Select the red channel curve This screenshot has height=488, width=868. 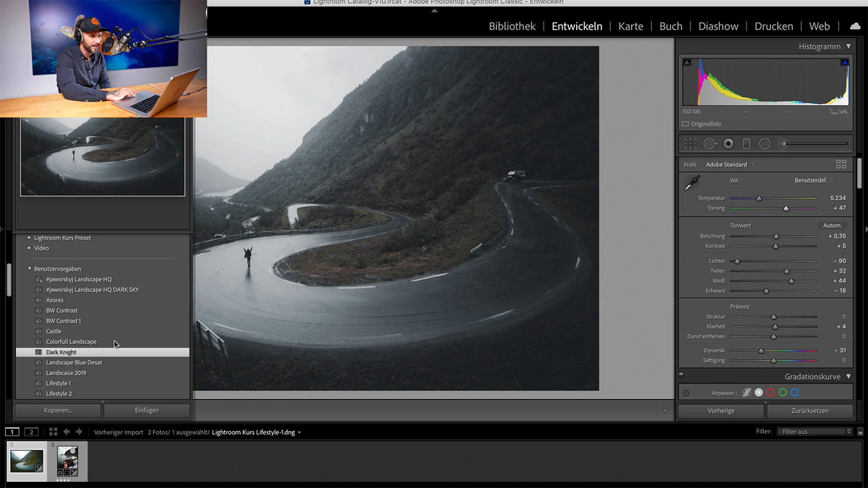(771, 393)
